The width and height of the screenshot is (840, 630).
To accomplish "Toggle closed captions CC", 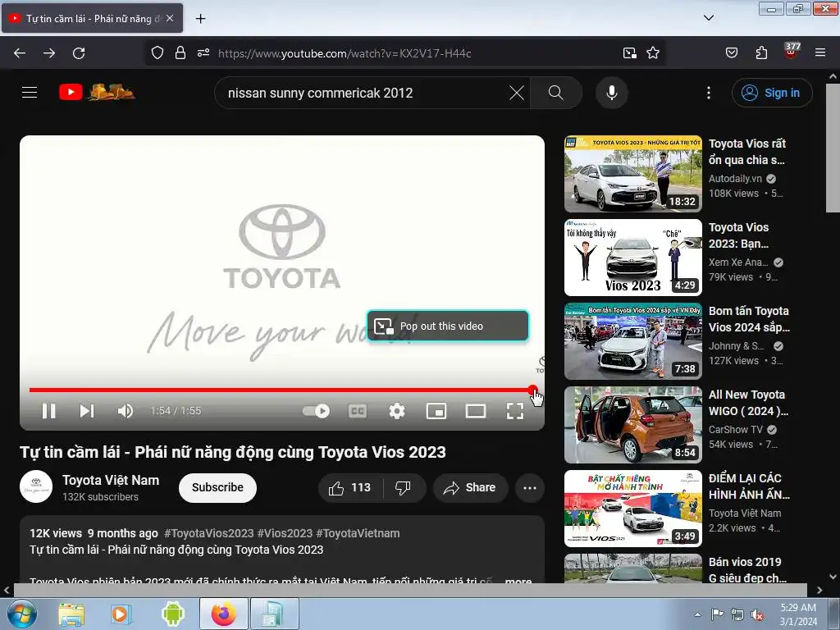I will tap(358, 411).
